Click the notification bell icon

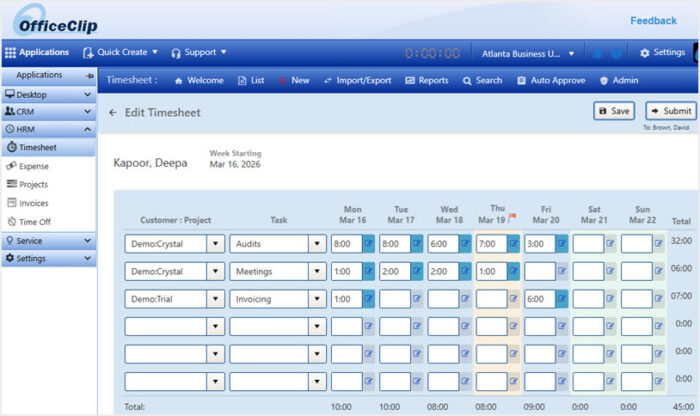point(597,54)
